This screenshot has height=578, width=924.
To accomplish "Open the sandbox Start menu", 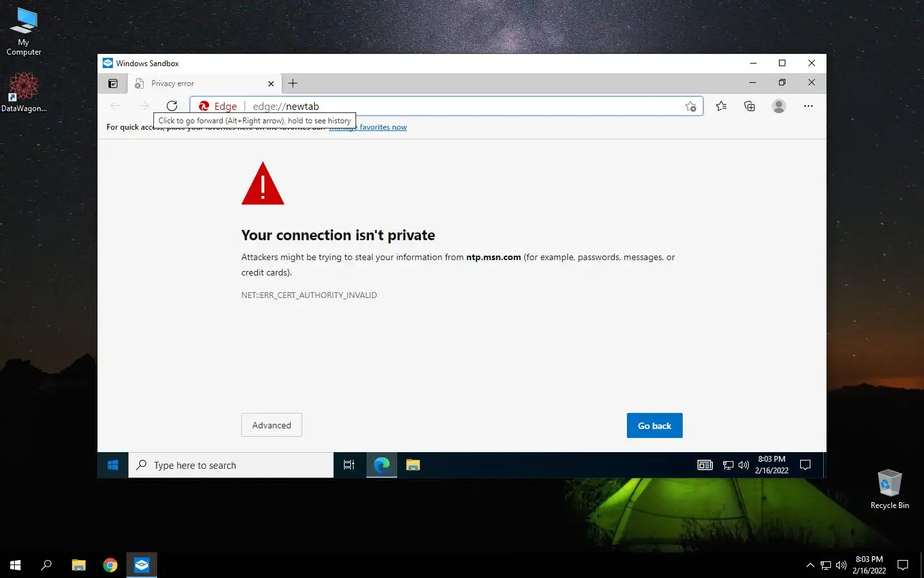I will click(x=113, y=465).
